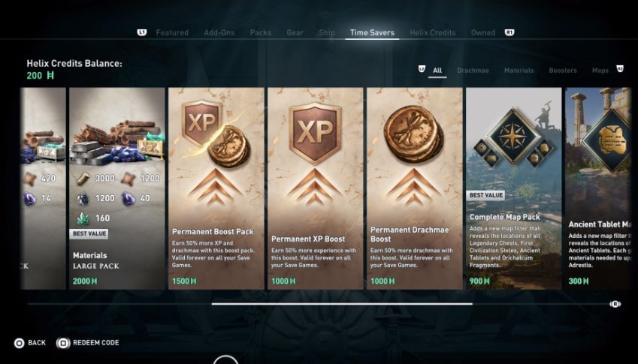
Task: Open the Gear store tab
Action: click(x=295, y=32)
